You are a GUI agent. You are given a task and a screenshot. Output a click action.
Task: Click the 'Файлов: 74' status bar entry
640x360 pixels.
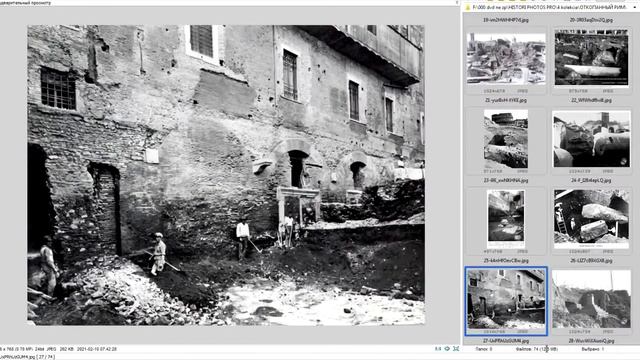click(x=537, y=349)
